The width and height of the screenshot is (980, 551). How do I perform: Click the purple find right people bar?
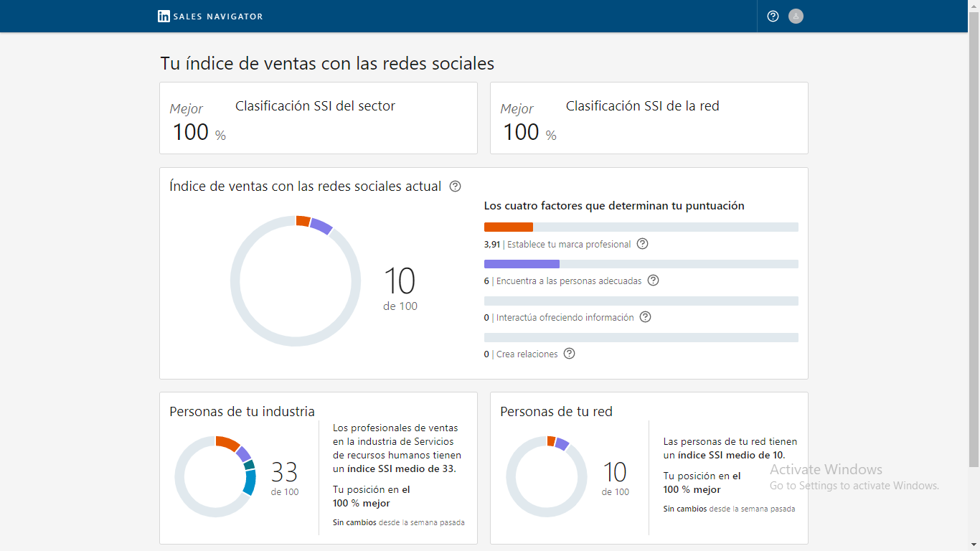click(x=522, y=264)
